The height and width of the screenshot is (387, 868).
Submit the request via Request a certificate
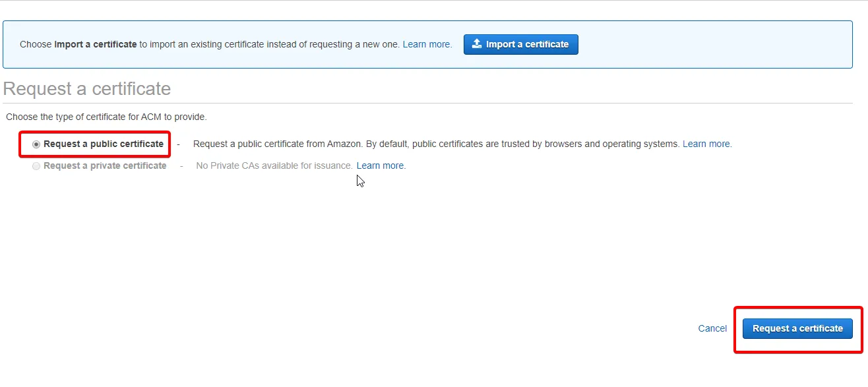tap(798, 328)
